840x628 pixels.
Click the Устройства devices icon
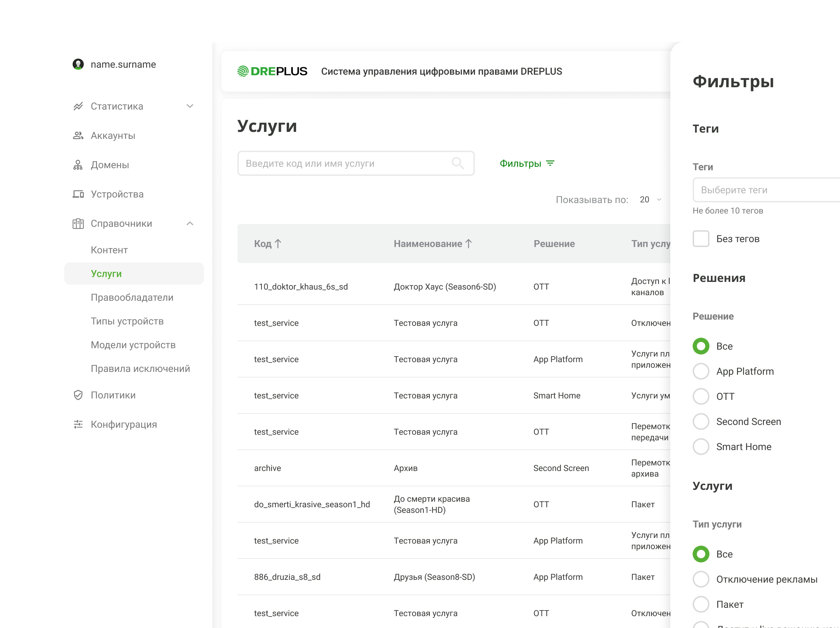78,194
